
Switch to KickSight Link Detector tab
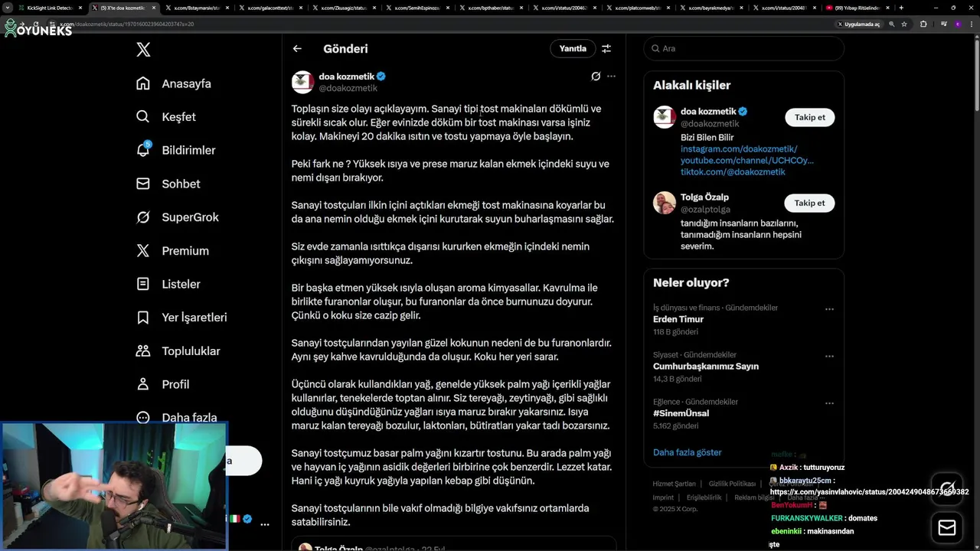tap(50, 8)
